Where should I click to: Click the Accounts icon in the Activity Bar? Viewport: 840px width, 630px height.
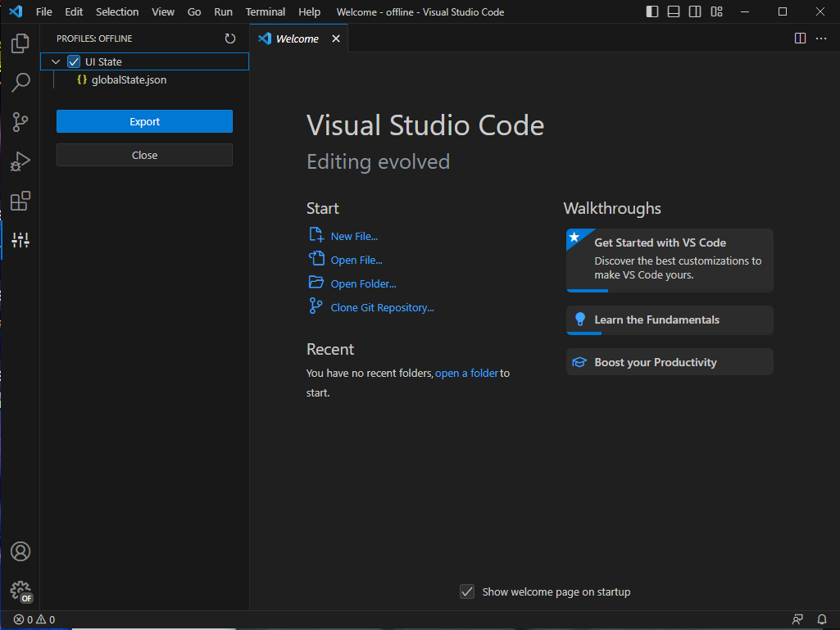click(20, 551)
